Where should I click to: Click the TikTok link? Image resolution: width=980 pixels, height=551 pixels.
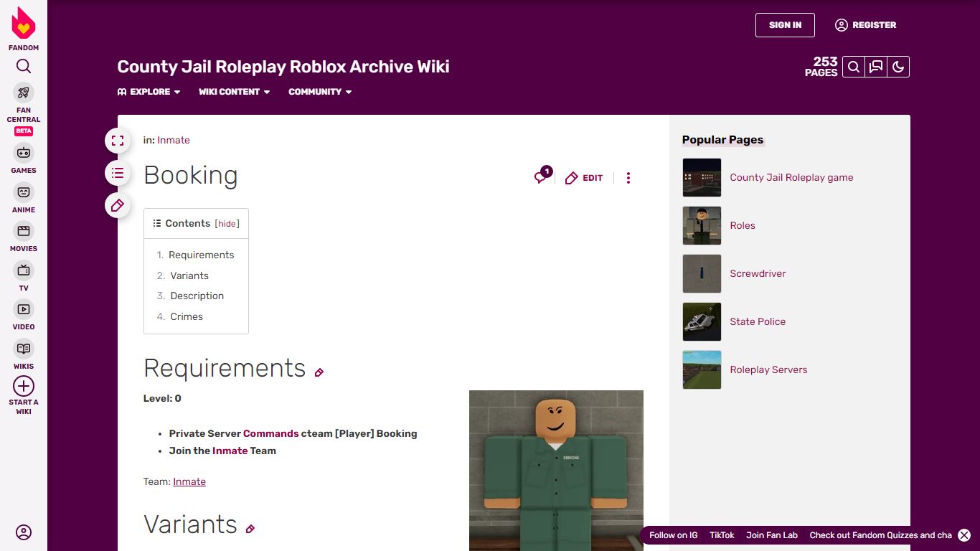722,535
